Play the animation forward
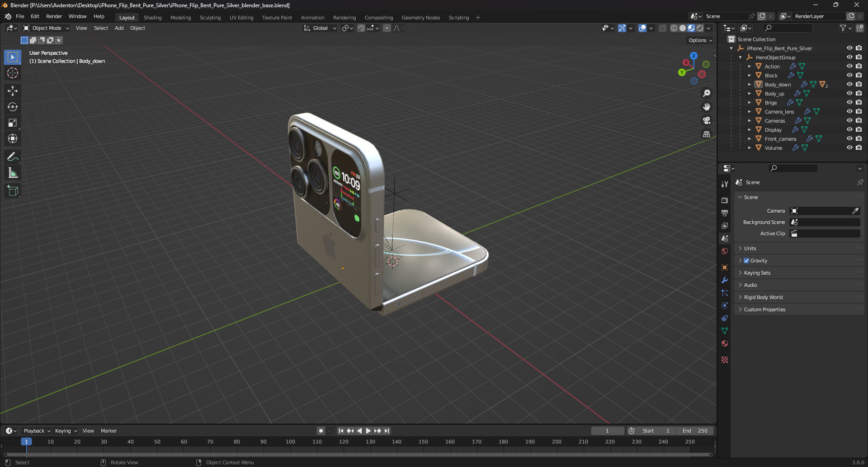 (368, 431)
